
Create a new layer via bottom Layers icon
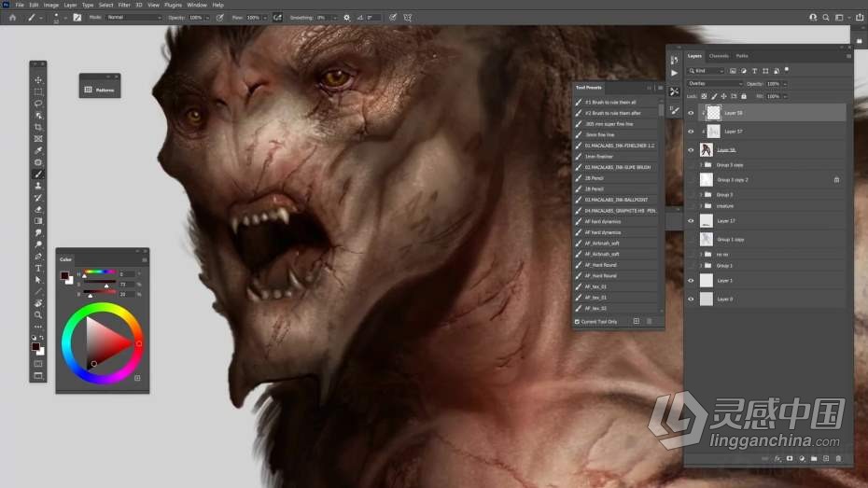click(x=826, y=458)
